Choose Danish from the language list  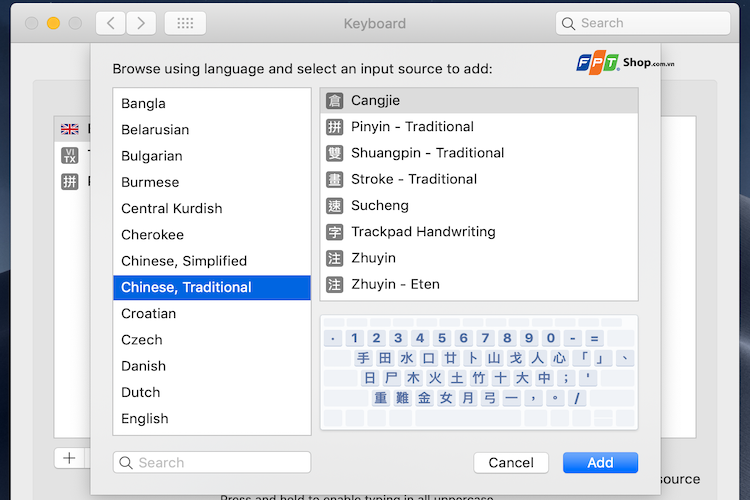pyautogui.click(x=144, y=366)
